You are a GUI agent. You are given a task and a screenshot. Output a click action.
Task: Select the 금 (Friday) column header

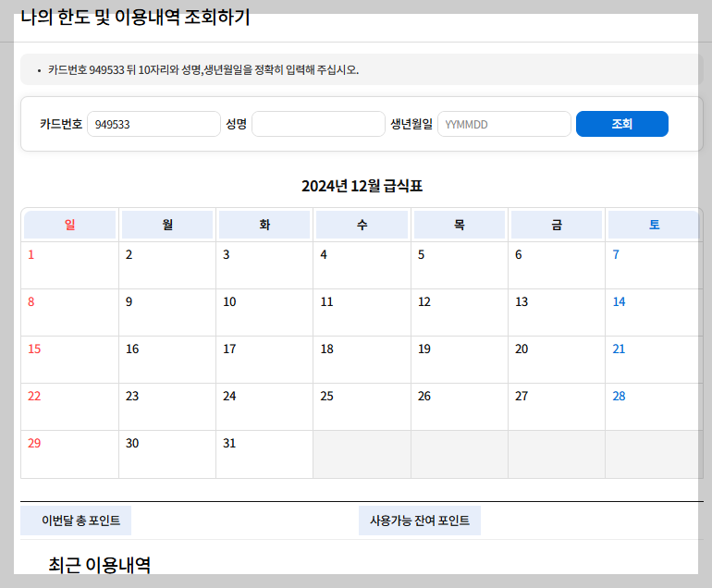557,225
